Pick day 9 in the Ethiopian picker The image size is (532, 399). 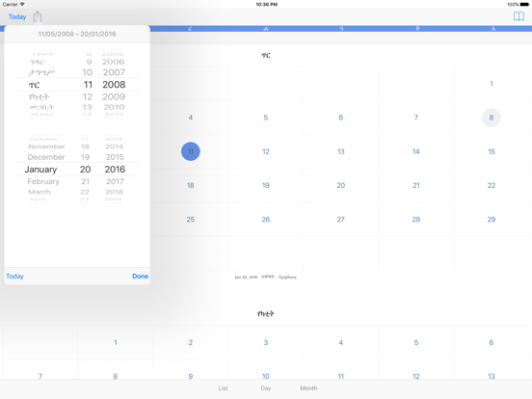[89, 62]
